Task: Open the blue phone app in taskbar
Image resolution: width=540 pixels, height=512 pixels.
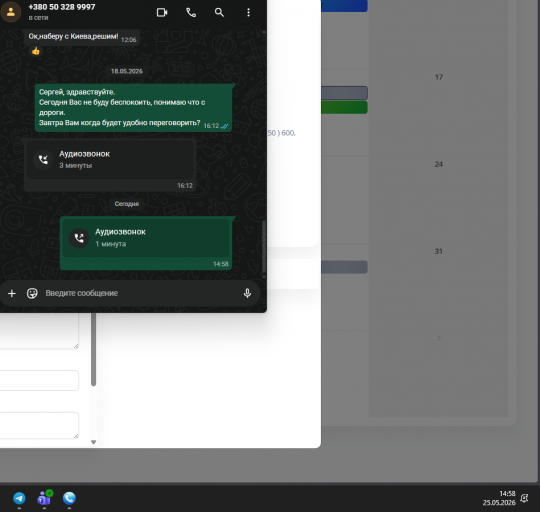Action: pyautogui.click(x=69, y=498)
